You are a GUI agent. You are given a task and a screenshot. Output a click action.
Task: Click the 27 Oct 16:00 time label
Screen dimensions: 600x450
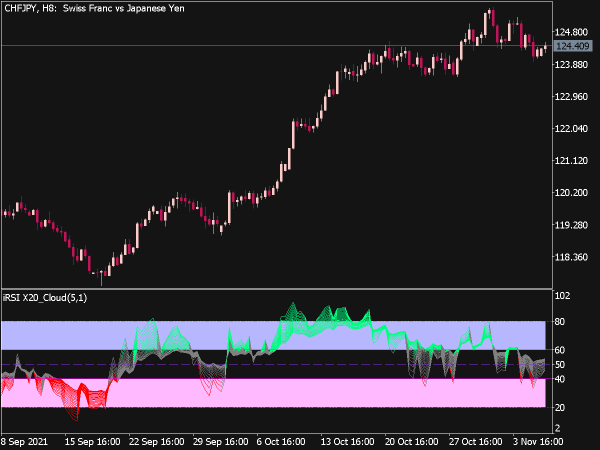[475, 442]
